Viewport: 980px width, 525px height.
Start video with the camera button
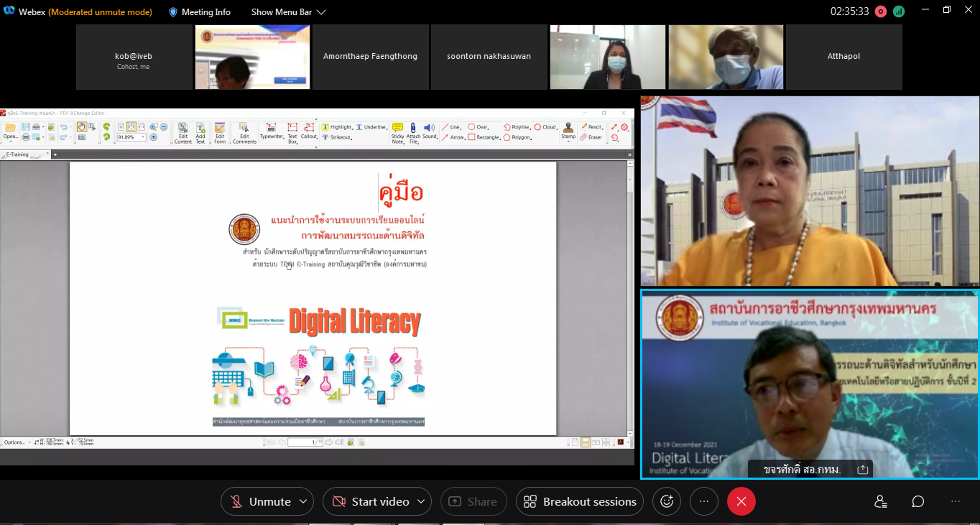pyautogui.click(x=371, y=501)
